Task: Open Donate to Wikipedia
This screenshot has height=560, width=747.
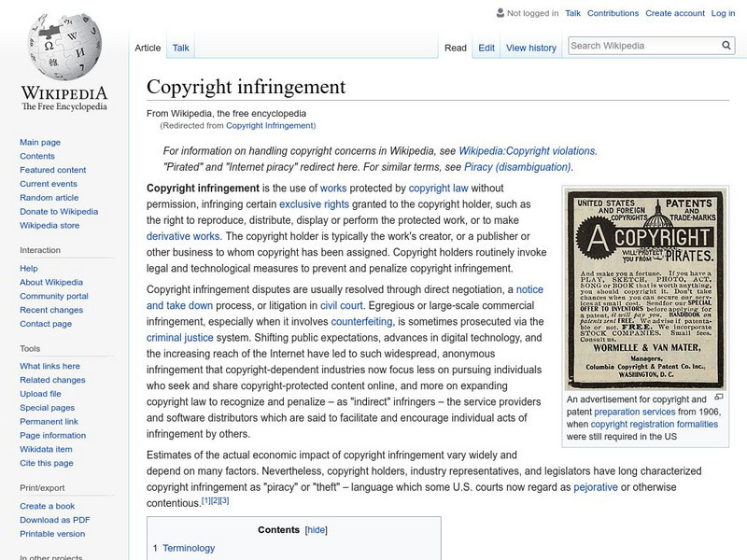Action: click(x=59, y=212)
